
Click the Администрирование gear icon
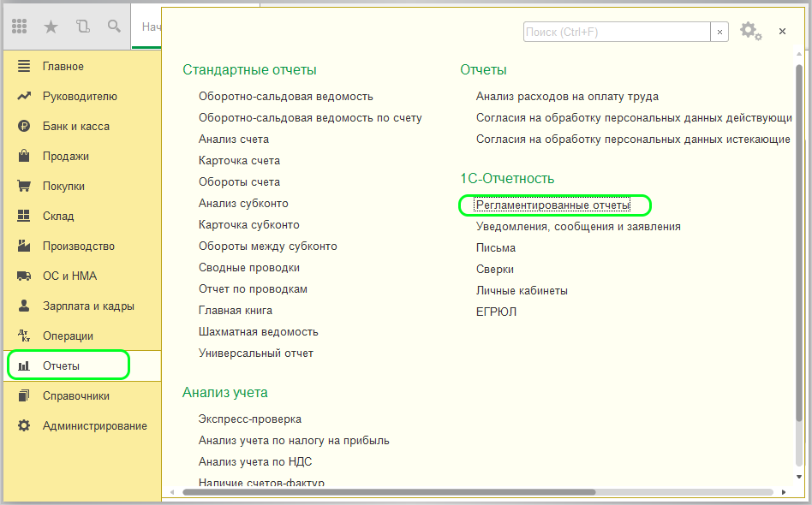point(24,426)
